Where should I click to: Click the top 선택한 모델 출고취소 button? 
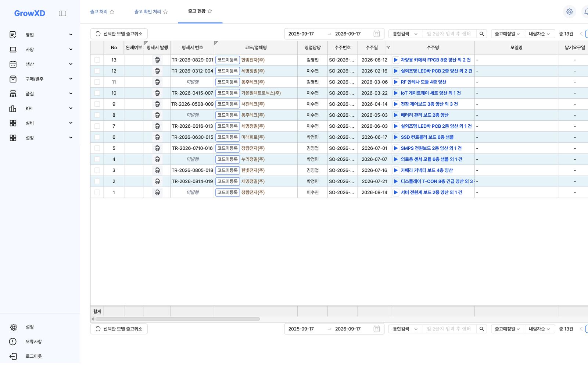tap(119, 34)
